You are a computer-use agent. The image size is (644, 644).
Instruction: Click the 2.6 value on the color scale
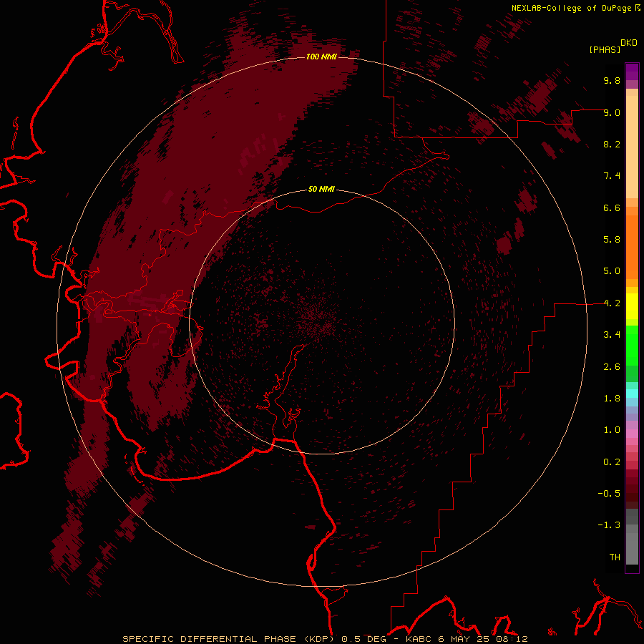[612, 367]
